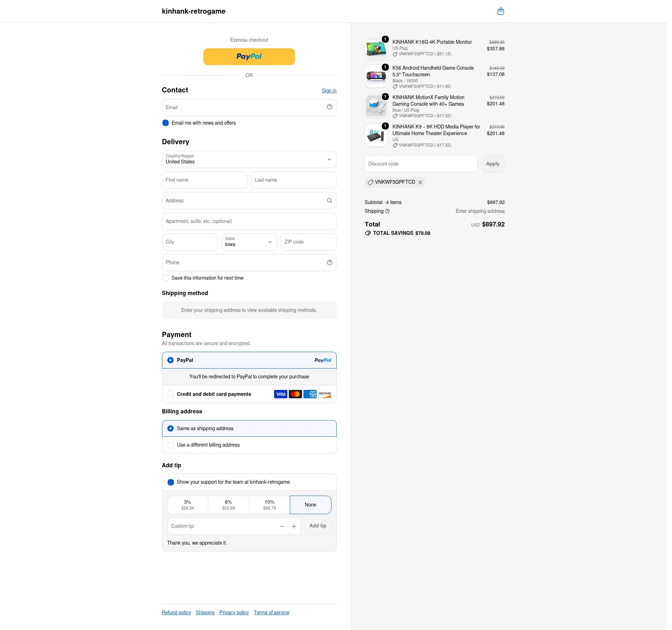672x630 pixels.
Task: Open the Privacy policy link
Action: [234, 612]
